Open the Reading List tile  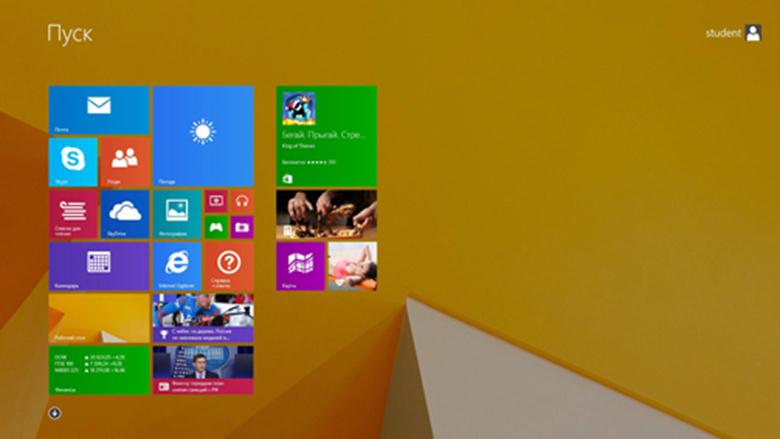[x=73, y=214]
